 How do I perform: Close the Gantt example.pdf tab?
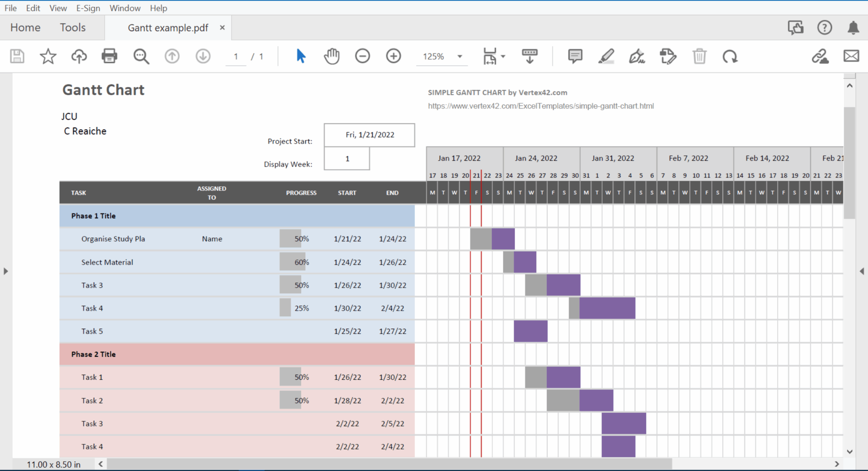click(222, 27)
